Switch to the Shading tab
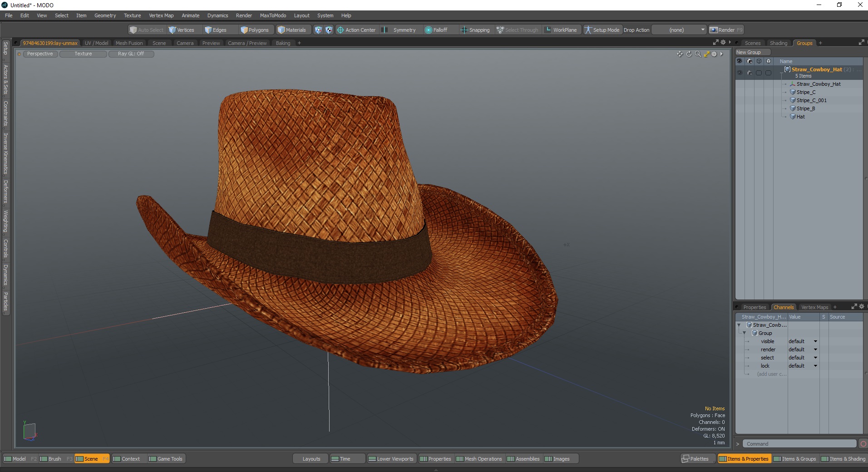This screenshot has width=868, height=472. (779, 43)
